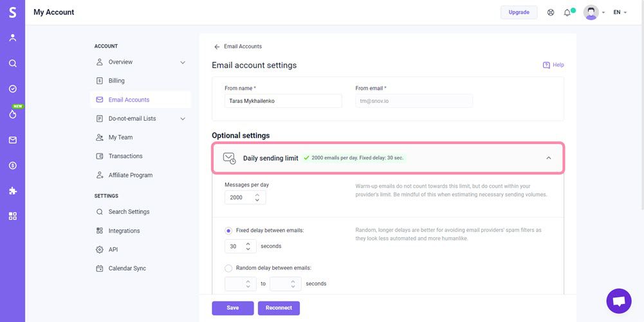The width and height of the screenshot is (644, 322).
Task: Increase random delay minimum value
Action: [248, 282]
